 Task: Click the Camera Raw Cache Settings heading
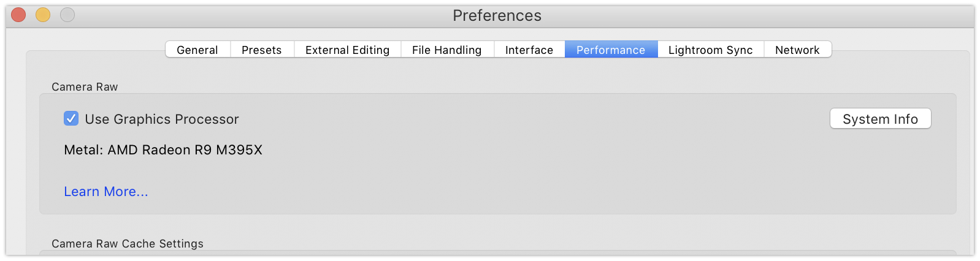pyautogui.click(x=128, y=244)
